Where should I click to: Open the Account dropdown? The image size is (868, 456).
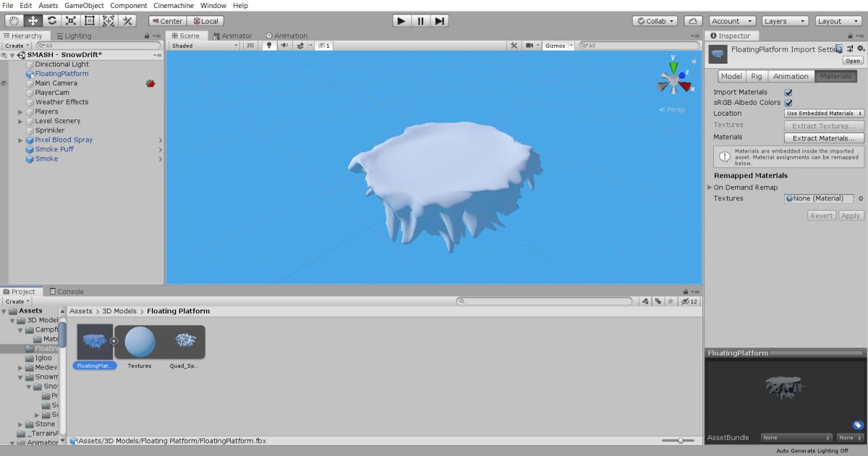732,21
